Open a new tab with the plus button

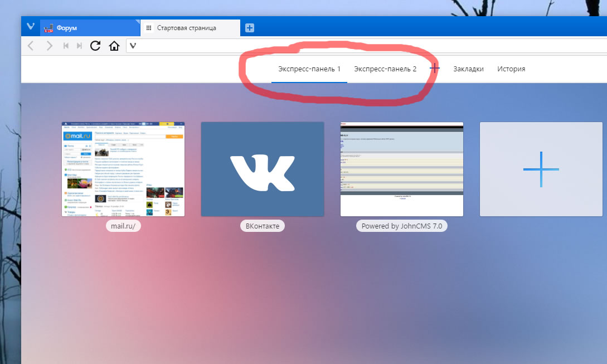[250, 28]
